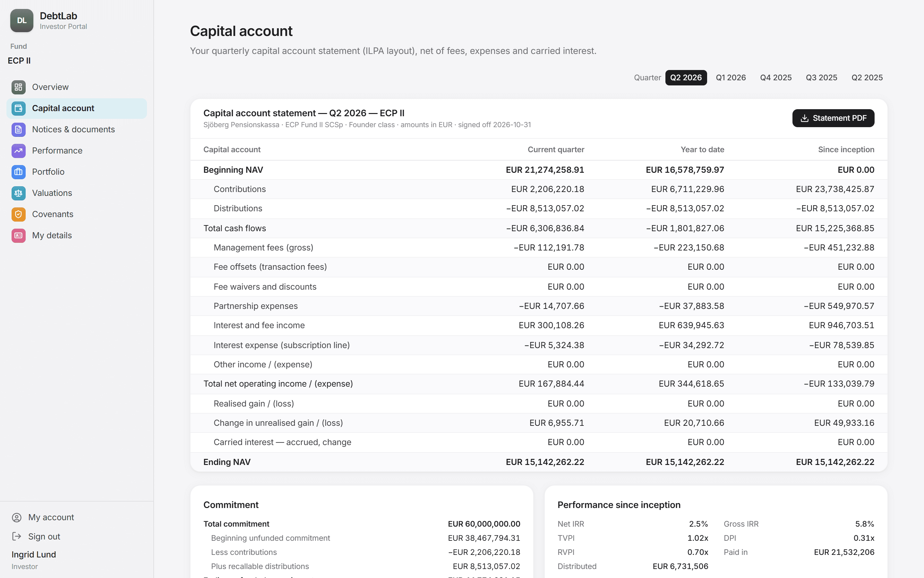Switch to the Q2 2025 quarter

[867, 78]
